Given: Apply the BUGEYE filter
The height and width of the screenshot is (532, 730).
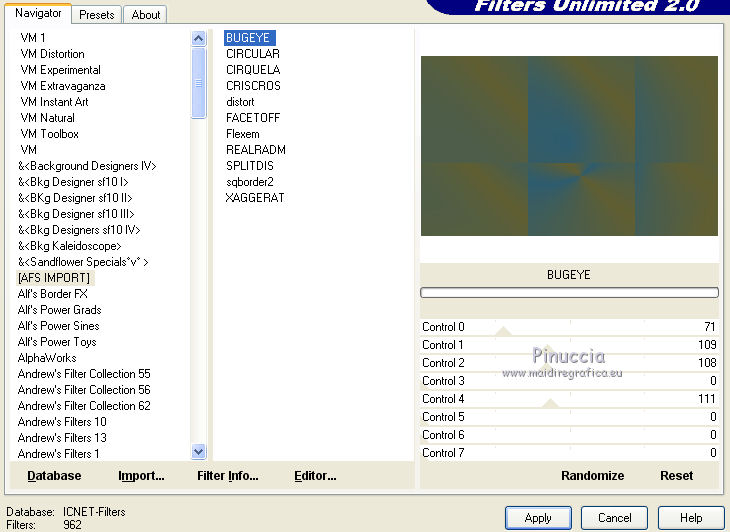Looking at the screenshot, I should coord(538,518).
